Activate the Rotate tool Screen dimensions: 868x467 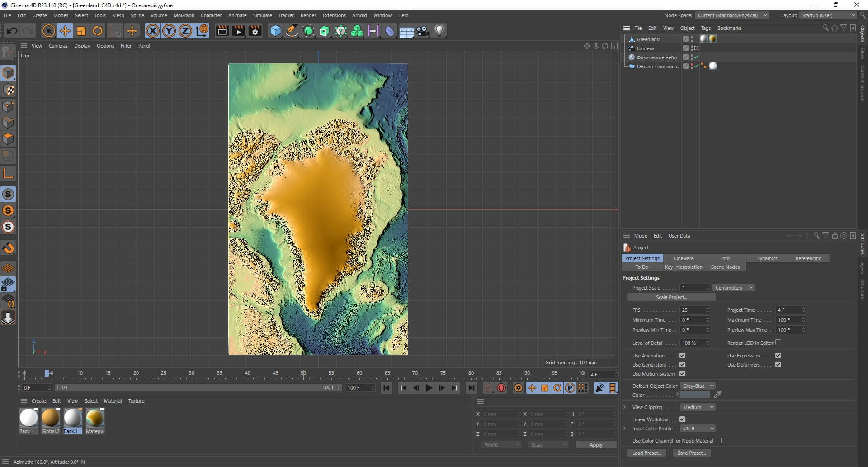coord(98,31)
